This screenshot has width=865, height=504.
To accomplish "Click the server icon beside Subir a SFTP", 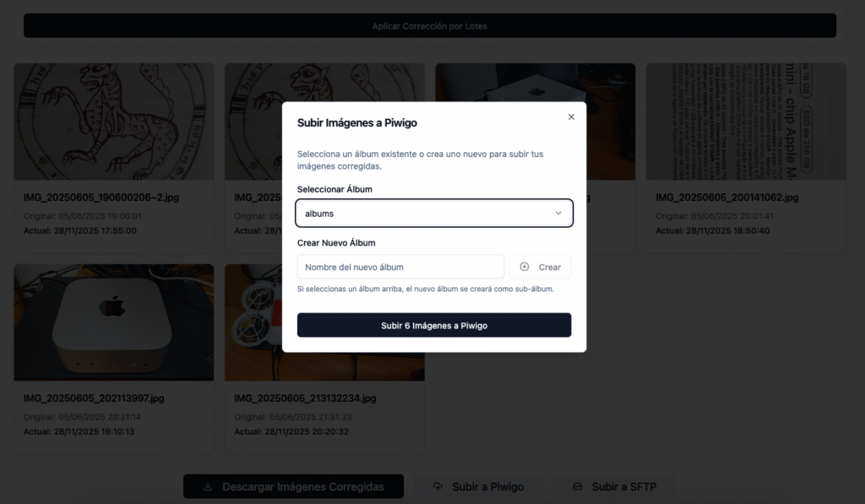I will tap(578, 486).
